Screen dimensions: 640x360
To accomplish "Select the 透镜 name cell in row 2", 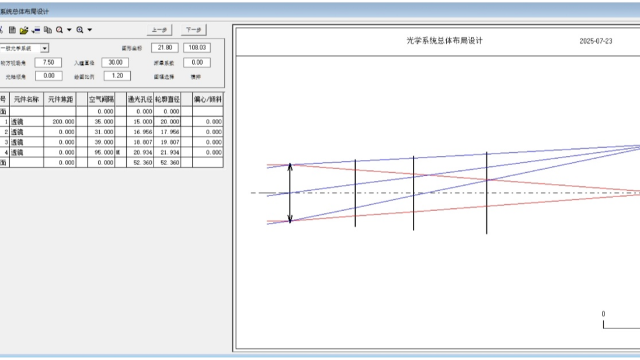I will coord(27,132).
